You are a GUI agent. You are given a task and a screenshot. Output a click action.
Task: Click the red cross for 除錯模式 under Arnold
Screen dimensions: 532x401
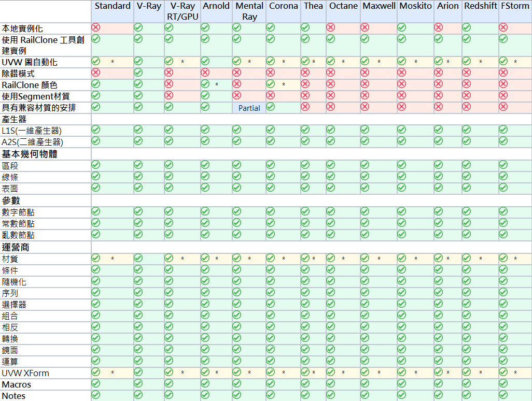click(205, 73)
